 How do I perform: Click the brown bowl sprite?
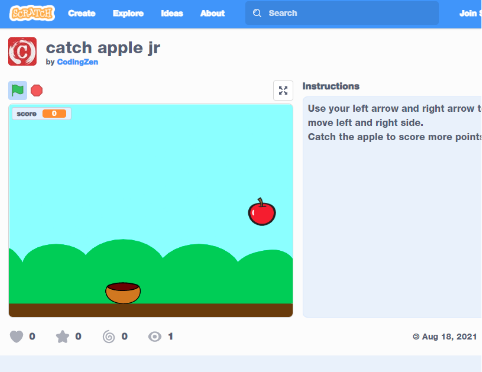pos(123,293)
